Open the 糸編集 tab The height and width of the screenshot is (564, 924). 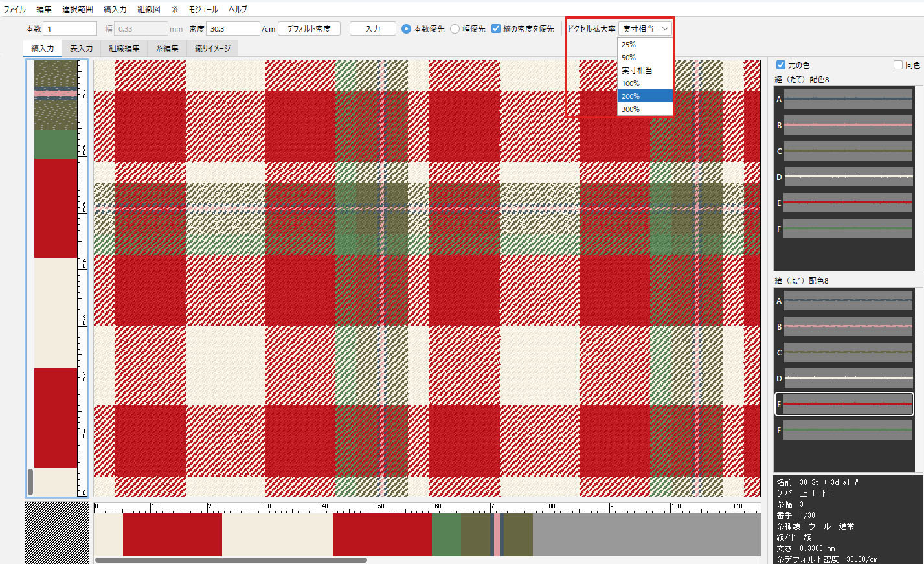(167, 49)
